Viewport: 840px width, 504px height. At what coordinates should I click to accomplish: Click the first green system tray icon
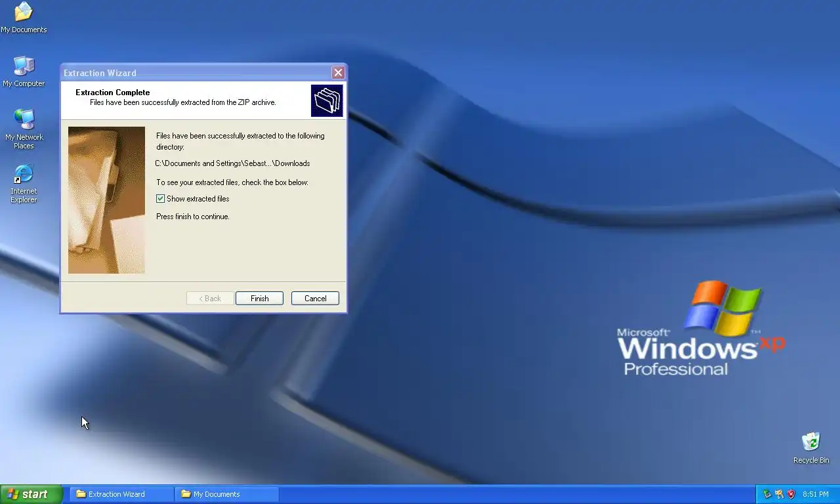(x=766, y=494)
